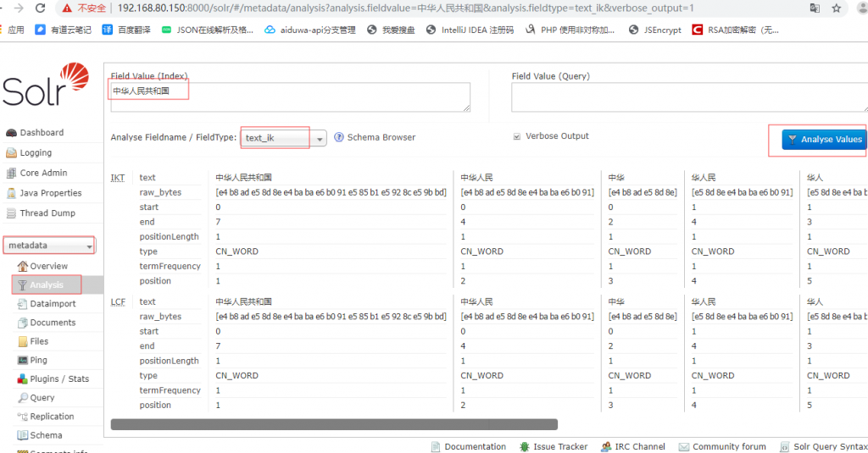
Task: Click the Analysis funnel icon
Action: coord(22,285)
